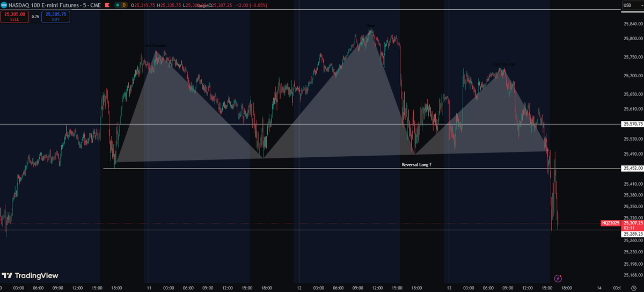This screenshot has height=292, width=644.
Task: Click the 25,452.00 horizontal line price label
Action: 633,169
